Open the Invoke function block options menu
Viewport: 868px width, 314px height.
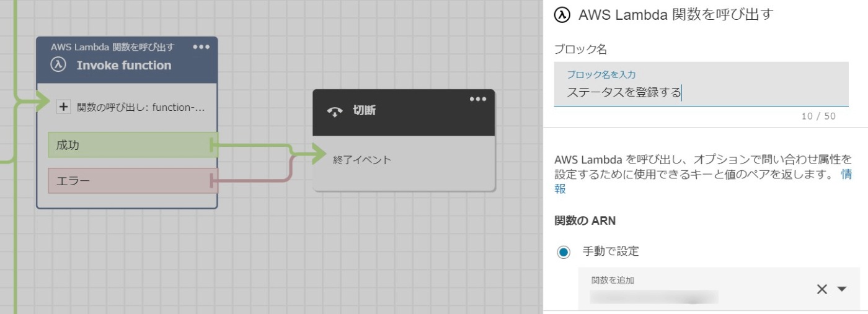click(201, 47)
